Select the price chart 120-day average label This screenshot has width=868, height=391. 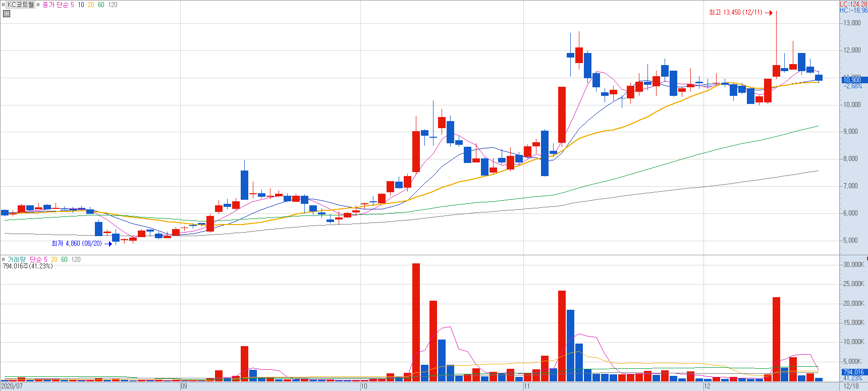coord(113,5)
